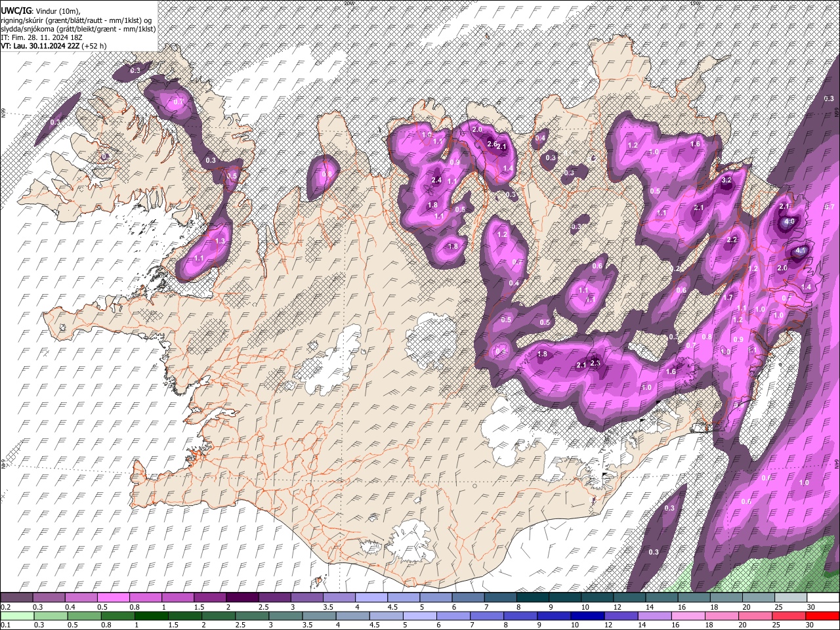This screenshot has height=630, width=840.
Task: Click the initial time 'IT: Fim. 28. 11. 2024 18Z'
Action: tap(41, 37)
